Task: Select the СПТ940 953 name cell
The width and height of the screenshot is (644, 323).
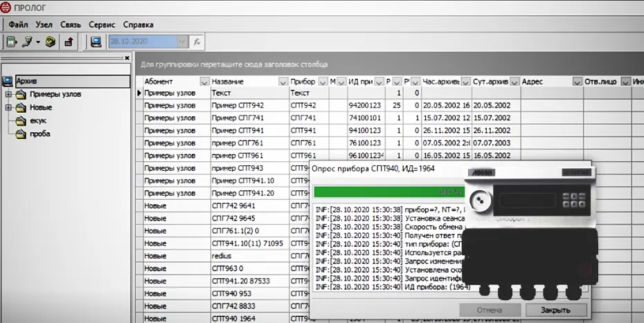Action: coord(250,293)
